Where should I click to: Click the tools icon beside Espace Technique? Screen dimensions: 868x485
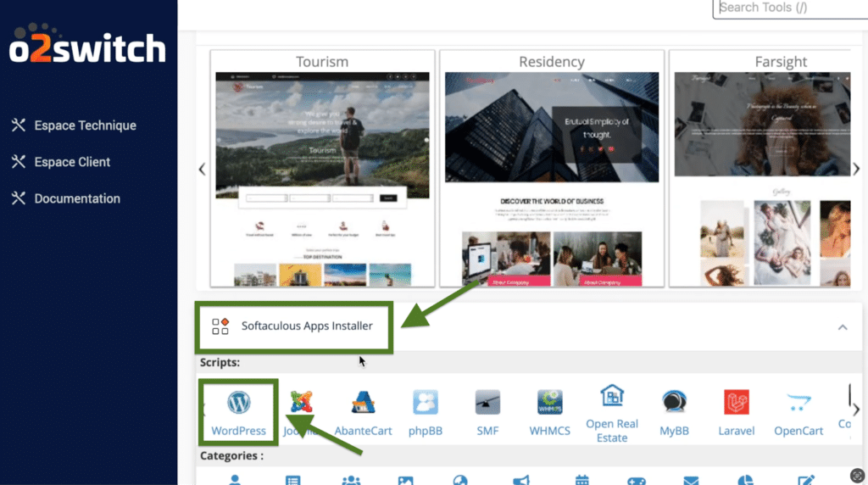tap(19, 125)
